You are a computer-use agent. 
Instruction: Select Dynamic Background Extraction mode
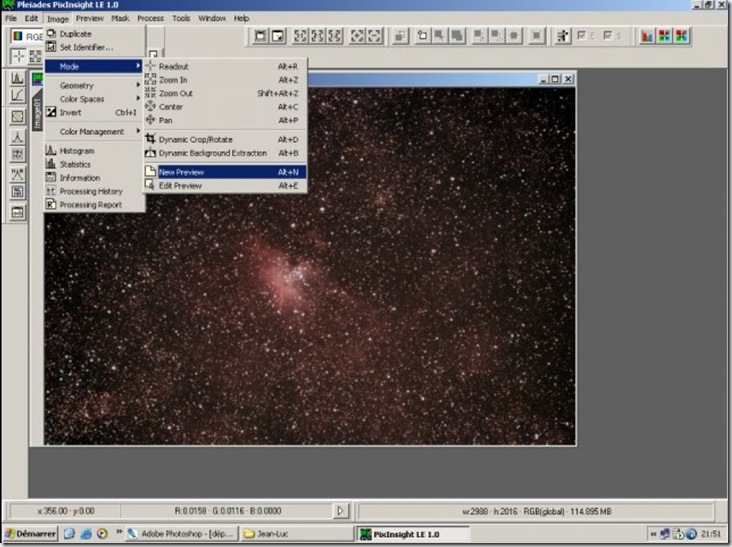pos(225,153)
